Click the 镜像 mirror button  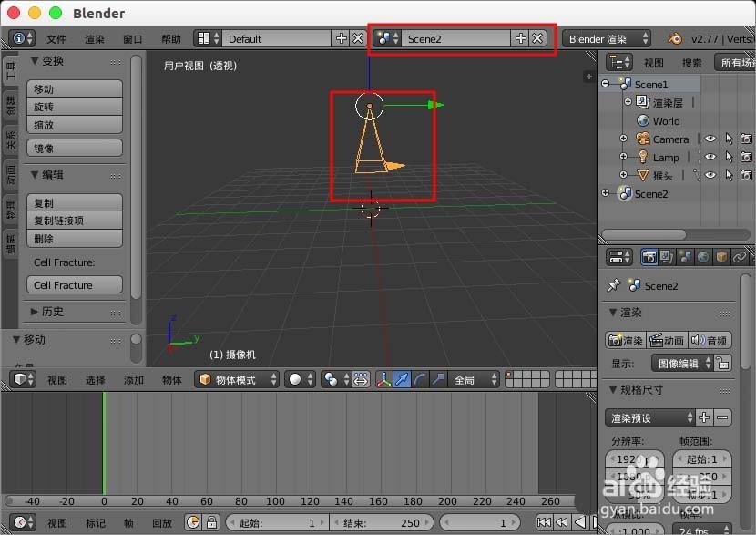tap(74, 148)
